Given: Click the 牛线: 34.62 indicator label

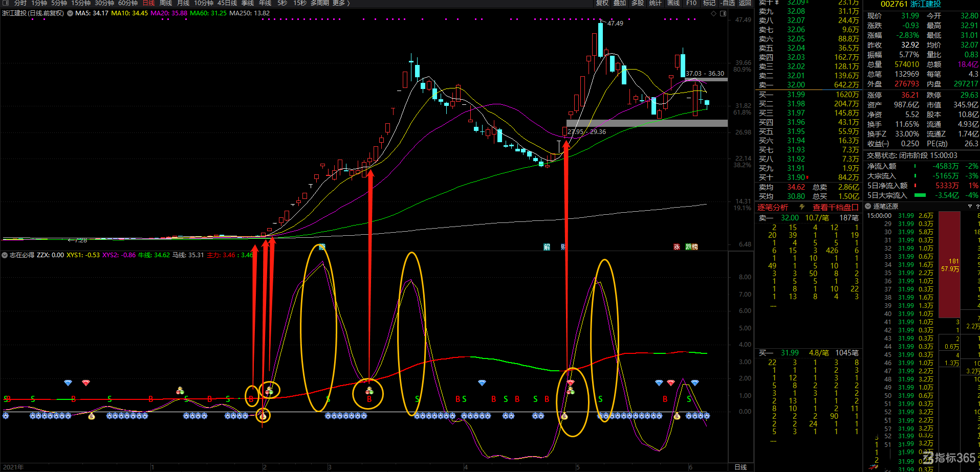Looking at the screenshot, I should tap(154, 255).
